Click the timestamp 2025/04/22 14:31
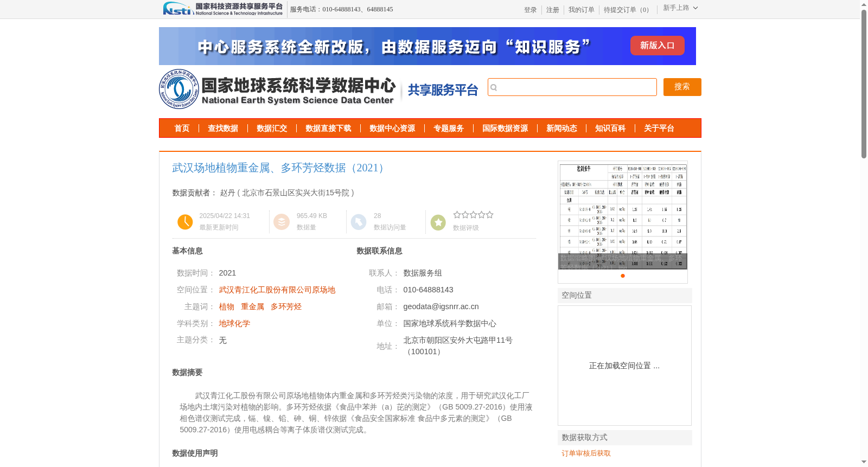Image resolution: width=868 pixels, height=467 pixels. (225, 216)
